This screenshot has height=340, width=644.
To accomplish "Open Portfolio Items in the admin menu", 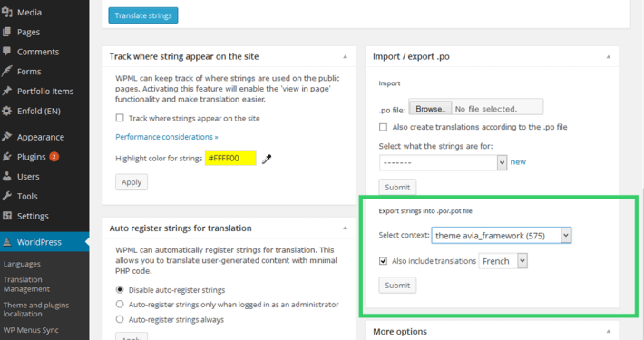I will click(x=45, y=92).
